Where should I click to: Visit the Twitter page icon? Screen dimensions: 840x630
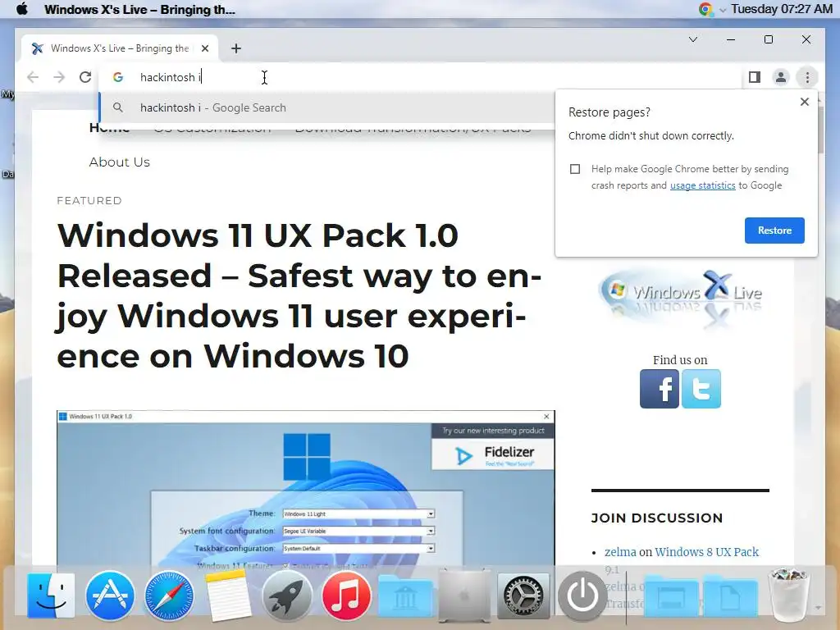point(701,389)
